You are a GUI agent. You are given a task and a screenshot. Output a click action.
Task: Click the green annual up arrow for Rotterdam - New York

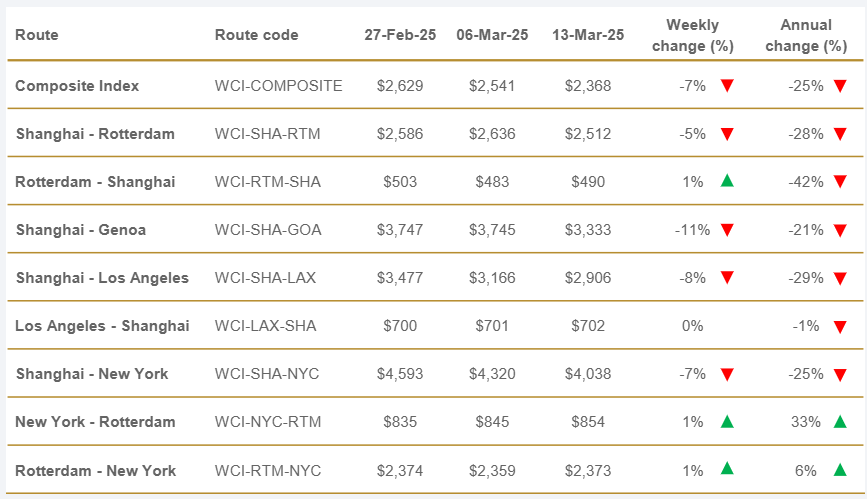840,469
